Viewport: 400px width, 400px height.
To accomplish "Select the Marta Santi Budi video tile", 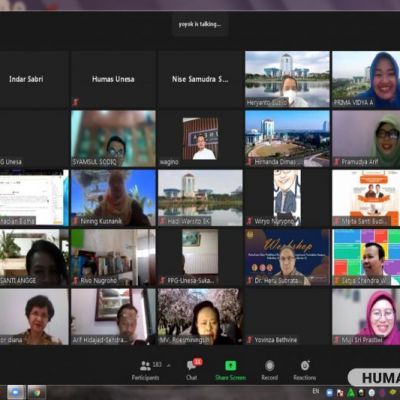I will pos(366,198).
